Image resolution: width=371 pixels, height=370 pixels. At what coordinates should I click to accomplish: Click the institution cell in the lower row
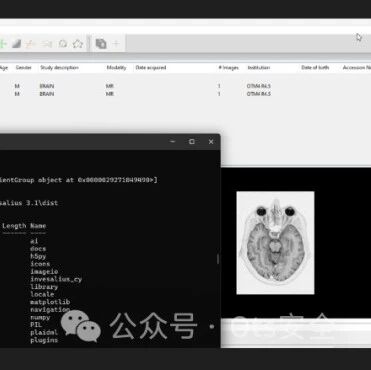click(x=259, y=94)
